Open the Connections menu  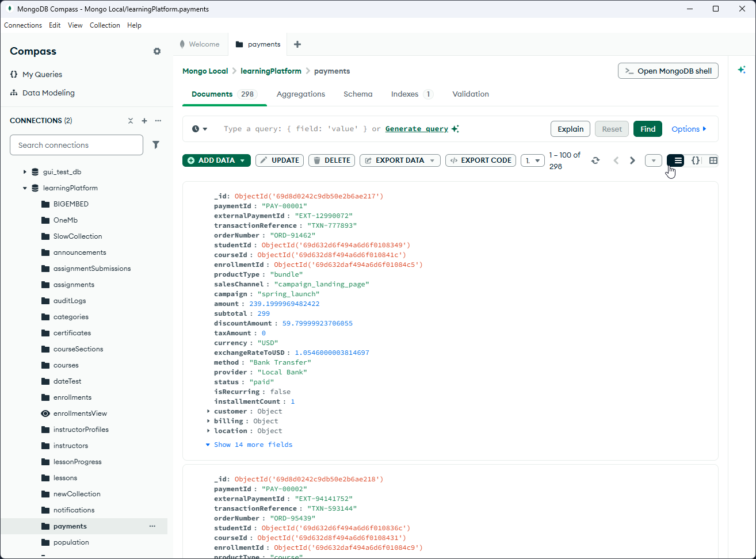pos(23,25)
